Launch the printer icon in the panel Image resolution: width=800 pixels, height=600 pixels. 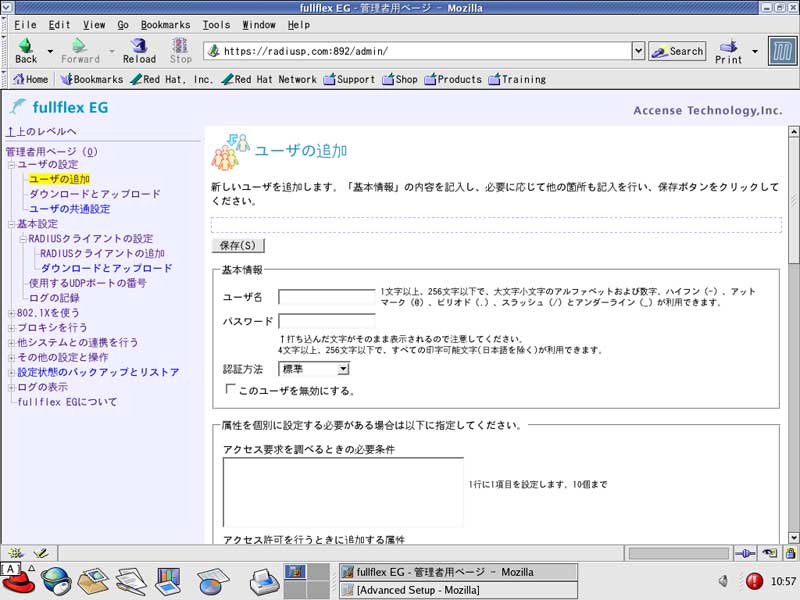click(x=262, y=579)
